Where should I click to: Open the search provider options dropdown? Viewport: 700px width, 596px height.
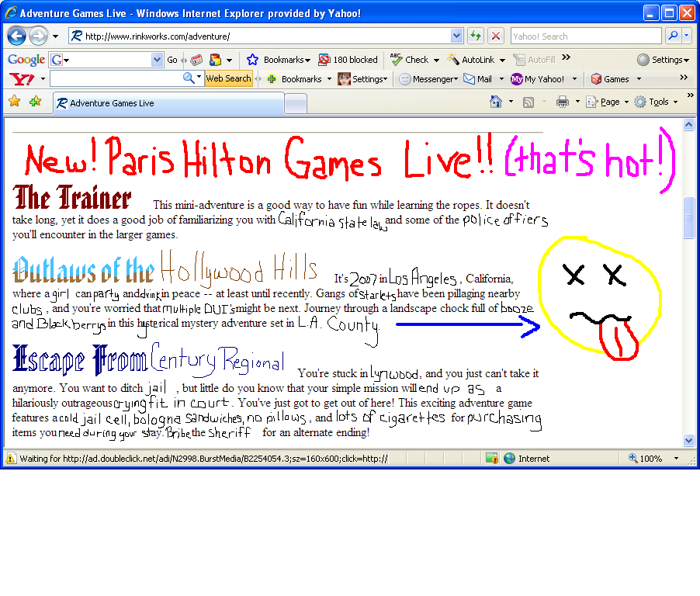pos(687,36)
